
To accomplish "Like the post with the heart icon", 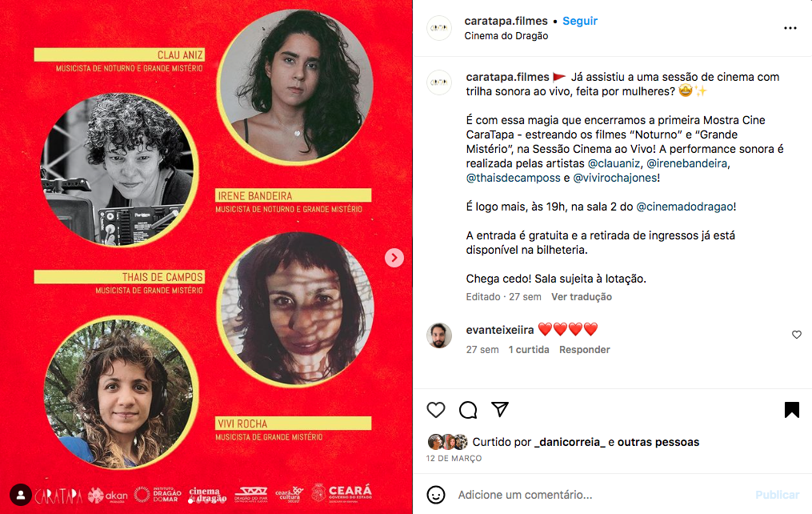I will point(436,410).
